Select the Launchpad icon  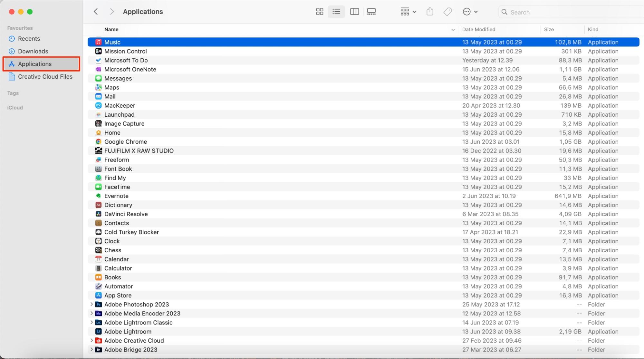[98, 114]
